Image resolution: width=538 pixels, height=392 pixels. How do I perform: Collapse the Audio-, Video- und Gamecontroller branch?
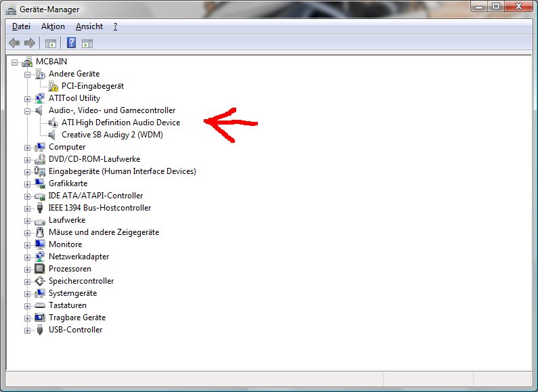coord(27,111)
